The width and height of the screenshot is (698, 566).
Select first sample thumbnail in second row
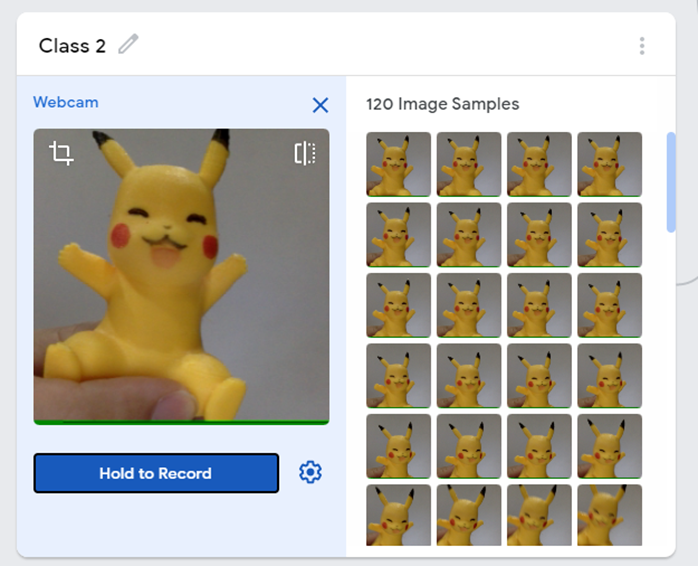[398, 235]
